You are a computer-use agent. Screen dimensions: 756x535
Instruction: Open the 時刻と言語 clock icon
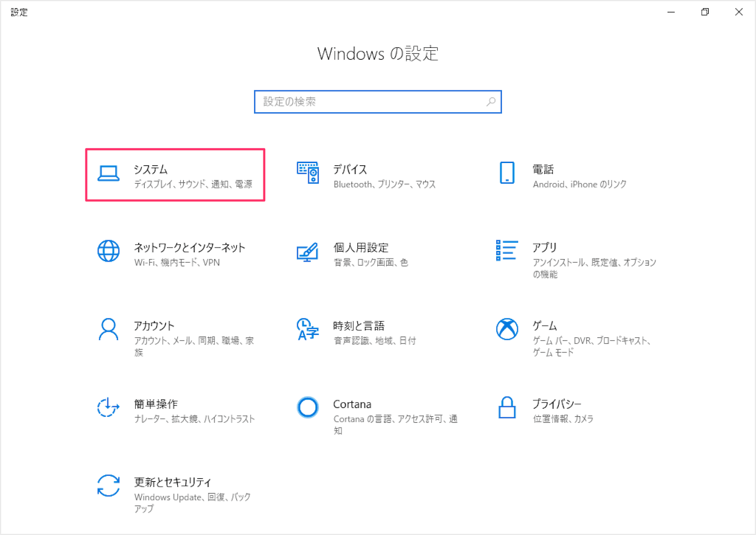click(x=308, y=330)
